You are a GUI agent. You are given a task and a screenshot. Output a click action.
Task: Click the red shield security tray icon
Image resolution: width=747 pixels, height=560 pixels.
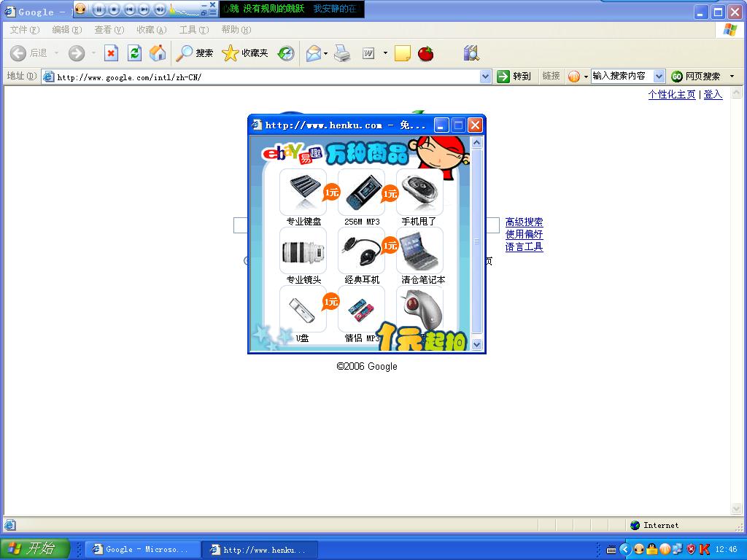pyautogui.click(x=692, y=549)
